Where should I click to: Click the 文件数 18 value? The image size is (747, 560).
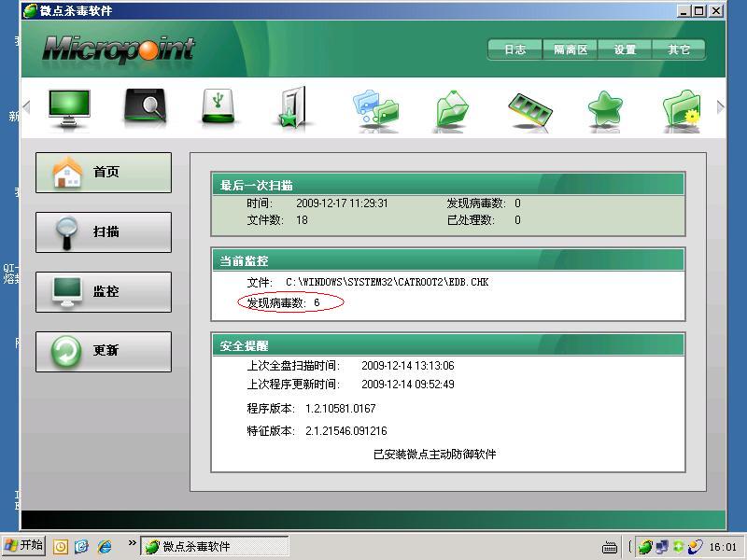[x=302, y=220]
